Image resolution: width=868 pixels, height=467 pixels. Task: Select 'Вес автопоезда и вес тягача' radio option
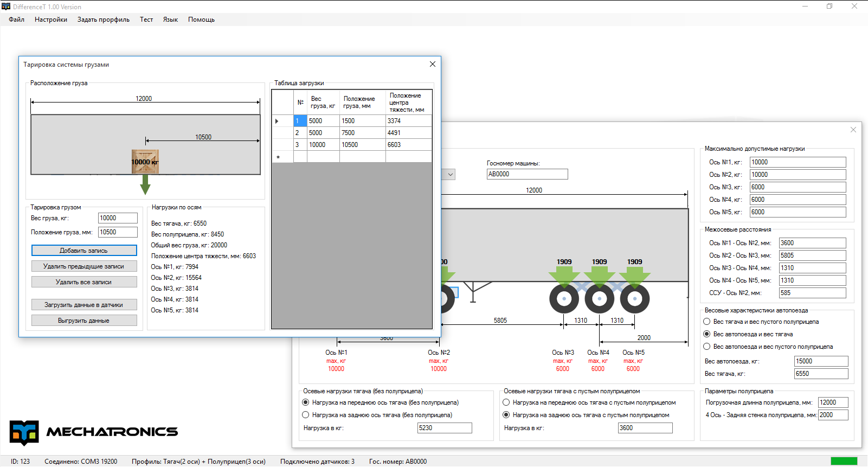coord(707,334)
